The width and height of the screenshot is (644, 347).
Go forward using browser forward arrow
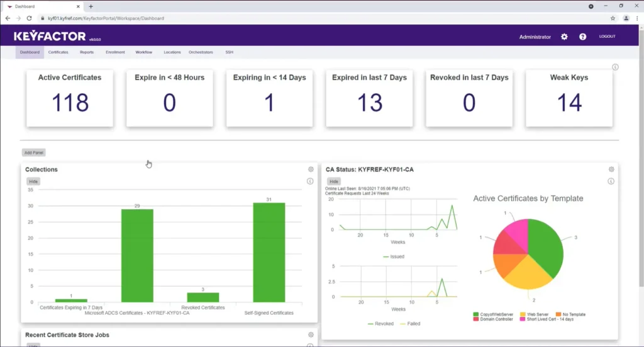tap(18, 18)
